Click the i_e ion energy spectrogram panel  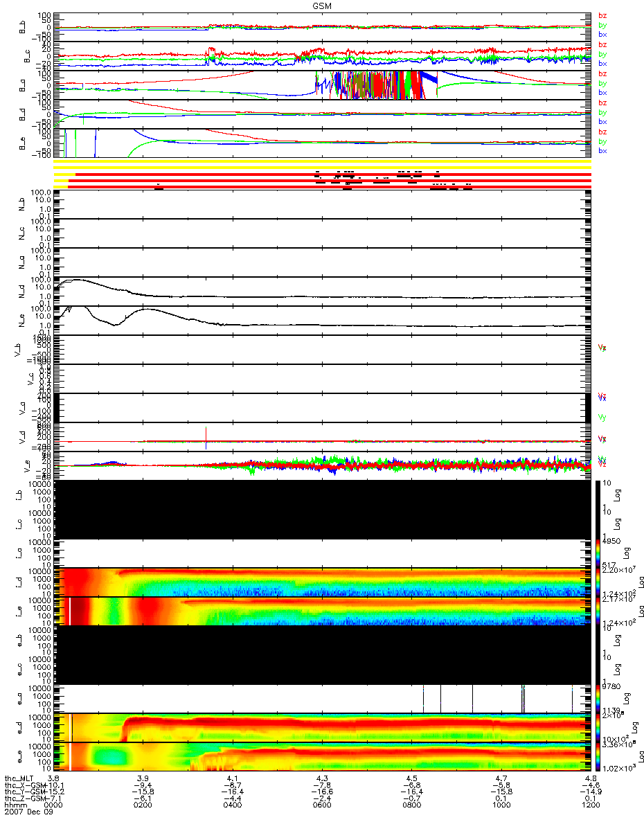click(x=322, y=611)
